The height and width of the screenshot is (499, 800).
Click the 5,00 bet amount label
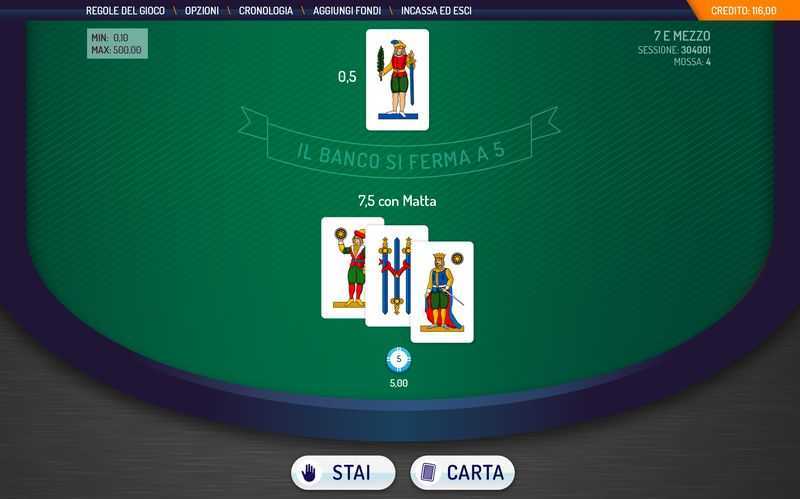coord(398,383)
